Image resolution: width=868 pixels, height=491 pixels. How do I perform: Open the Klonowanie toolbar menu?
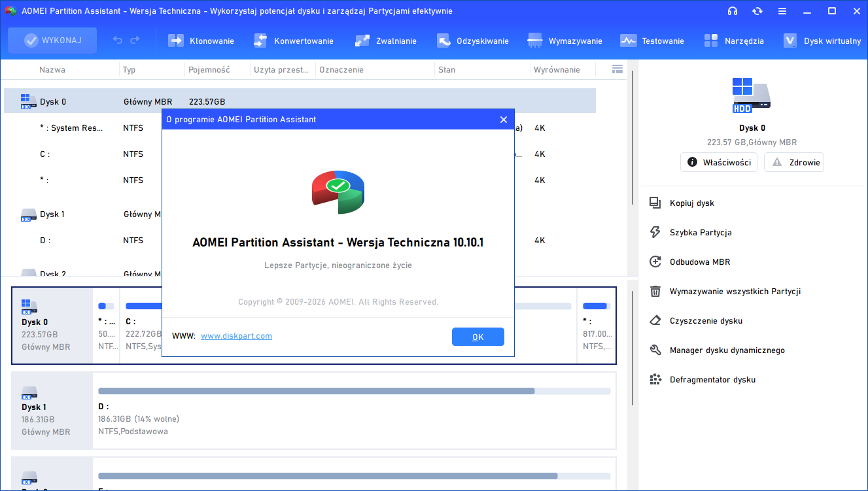pos(201,41)
